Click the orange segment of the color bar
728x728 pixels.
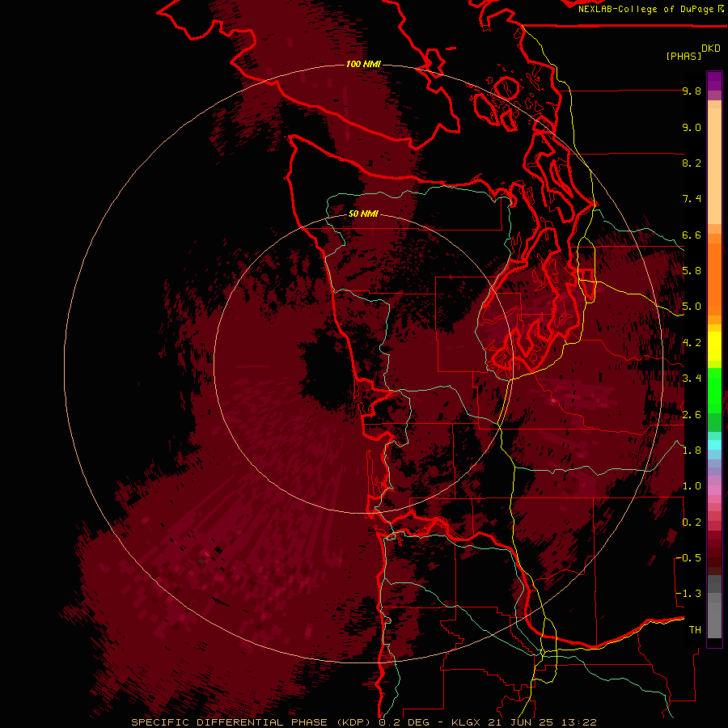point(714,278)
